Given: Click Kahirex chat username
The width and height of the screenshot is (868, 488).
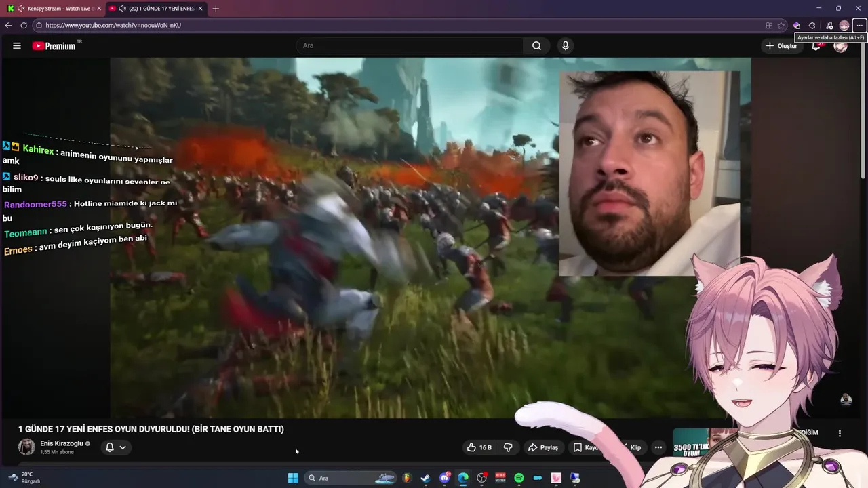Looking at the screenshot, I should coord(38,149).
